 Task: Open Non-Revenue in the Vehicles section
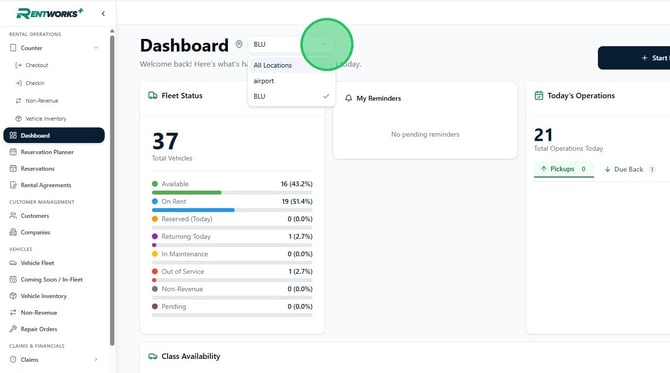38,313
